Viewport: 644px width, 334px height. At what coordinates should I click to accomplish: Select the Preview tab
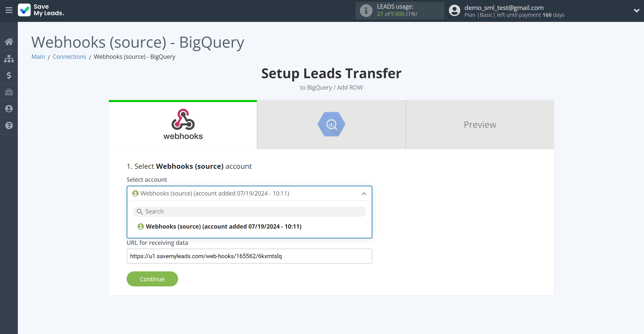pos(480,124)
